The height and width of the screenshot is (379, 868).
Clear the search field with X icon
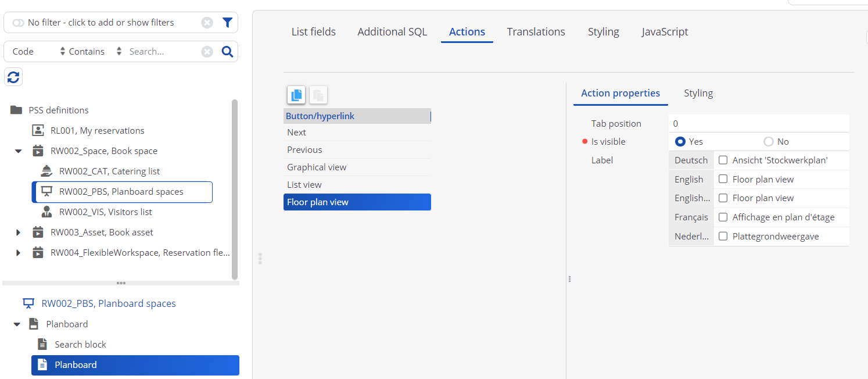coord(207,52)
